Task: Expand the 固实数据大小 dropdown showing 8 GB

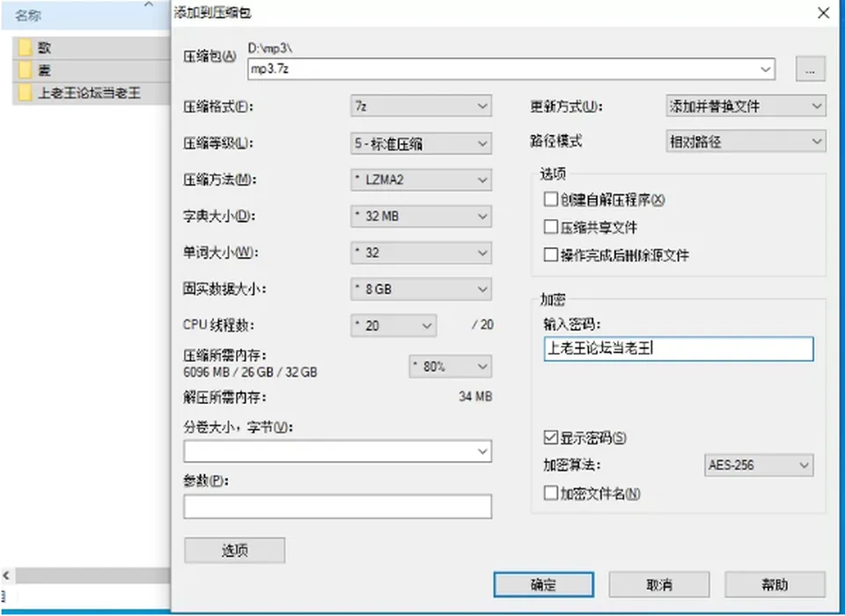Action: click(x=421, y=289)
